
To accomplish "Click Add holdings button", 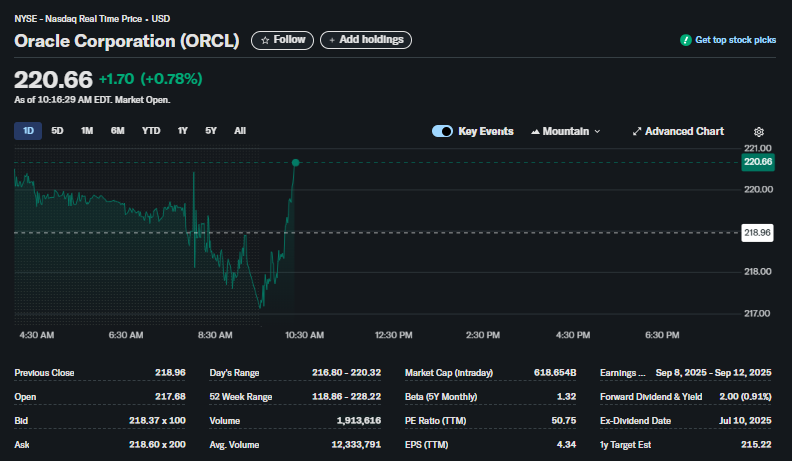I will [366, 40].
